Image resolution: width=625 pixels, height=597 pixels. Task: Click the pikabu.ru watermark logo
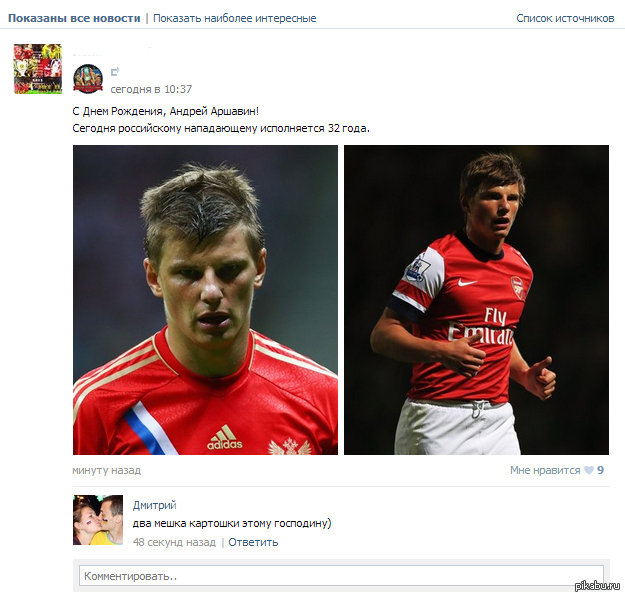point(593,584)
